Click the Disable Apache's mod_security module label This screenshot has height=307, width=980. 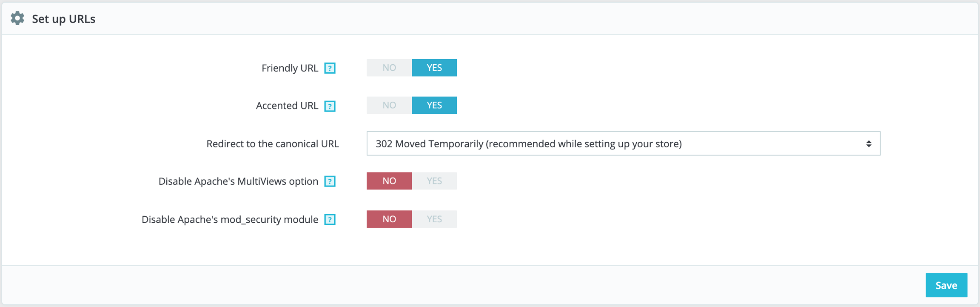tap(230, 220)
